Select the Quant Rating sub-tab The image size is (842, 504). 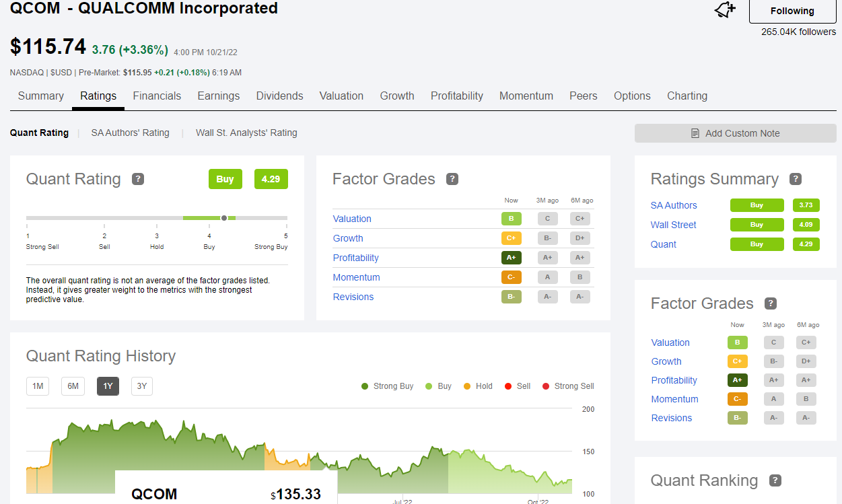pos(39,133)
